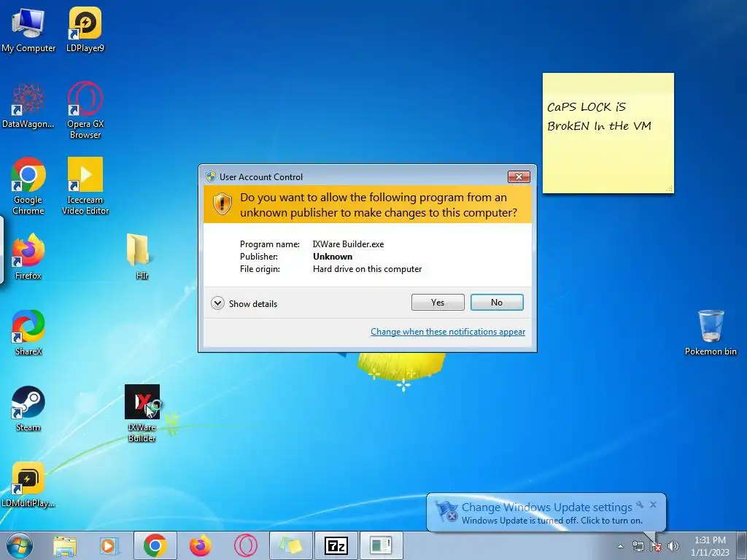Screen dimensions: 747x560
Task: Open Firefox from the taskbar
Action: (200, 545)
